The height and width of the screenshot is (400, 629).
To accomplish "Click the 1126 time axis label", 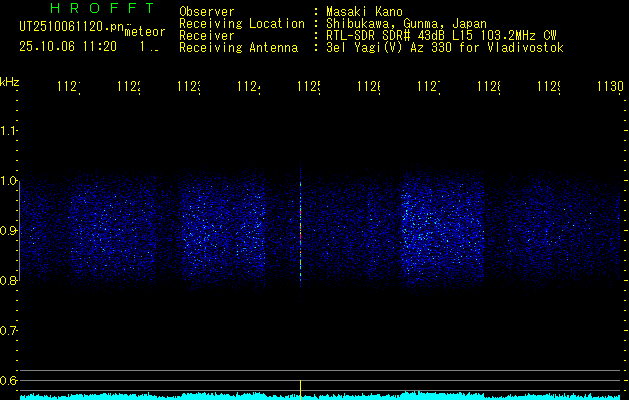I will click(369, 86).
